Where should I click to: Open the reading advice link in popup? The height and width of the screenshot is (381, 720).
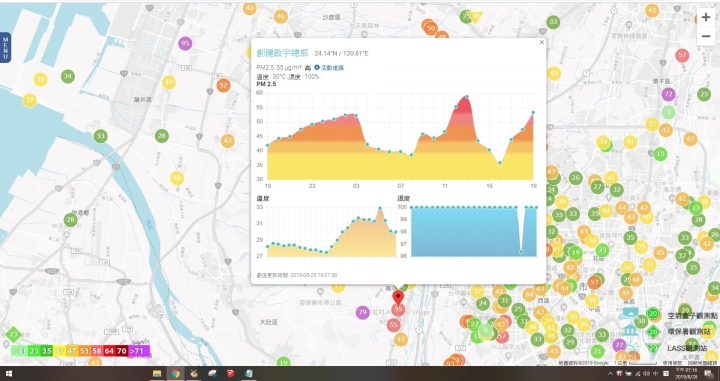click(x=332, y=68)
